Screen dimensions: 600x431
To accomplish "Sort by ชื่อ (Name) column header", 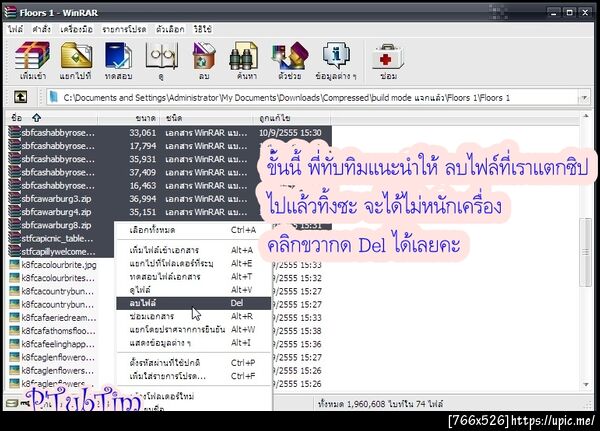I will (x=51, y=118).
